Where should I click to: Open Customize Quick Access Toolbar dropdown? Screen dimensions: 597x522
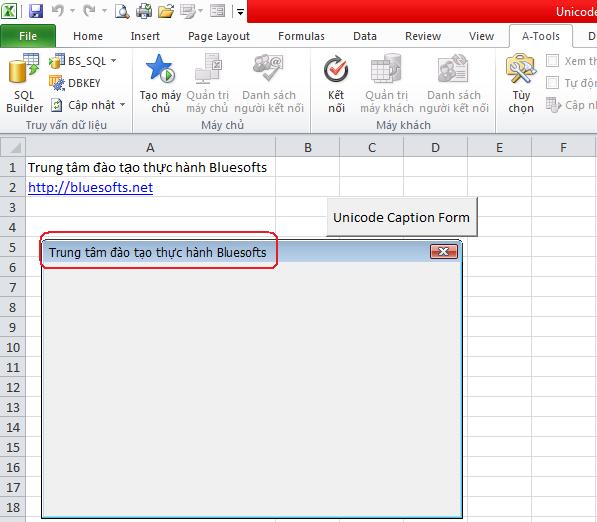click(x=240, y=12)
